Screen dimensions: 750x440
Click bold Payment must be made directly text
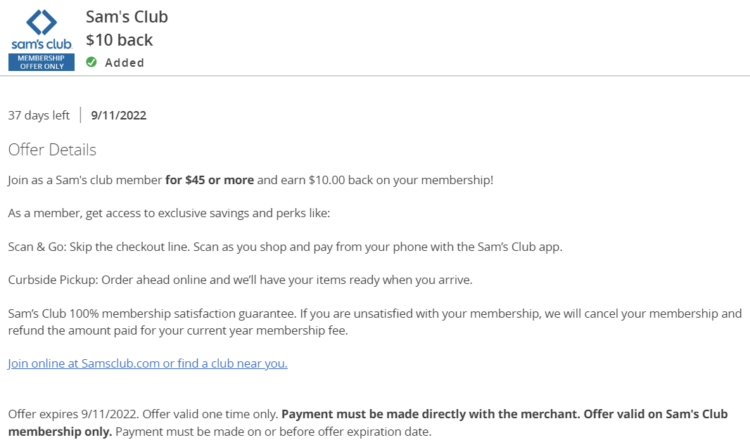click(x=430, y=414)
